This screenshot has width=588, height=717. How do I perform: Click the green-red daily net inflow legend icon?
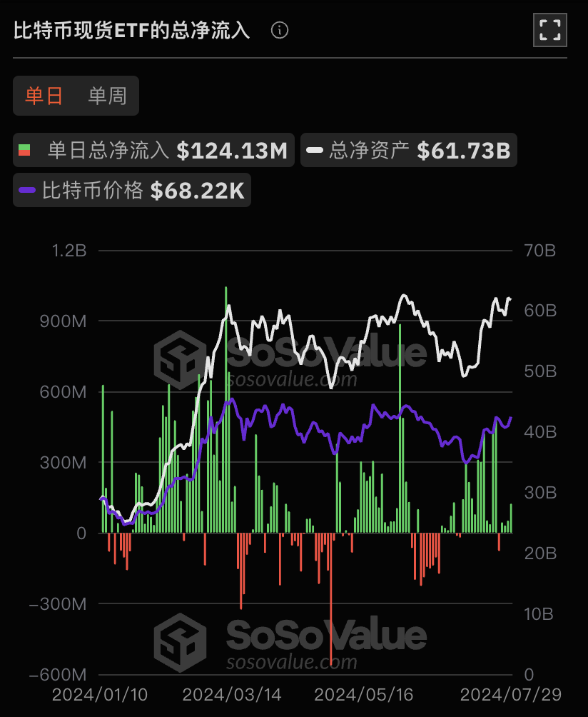[x=24, y=150]
